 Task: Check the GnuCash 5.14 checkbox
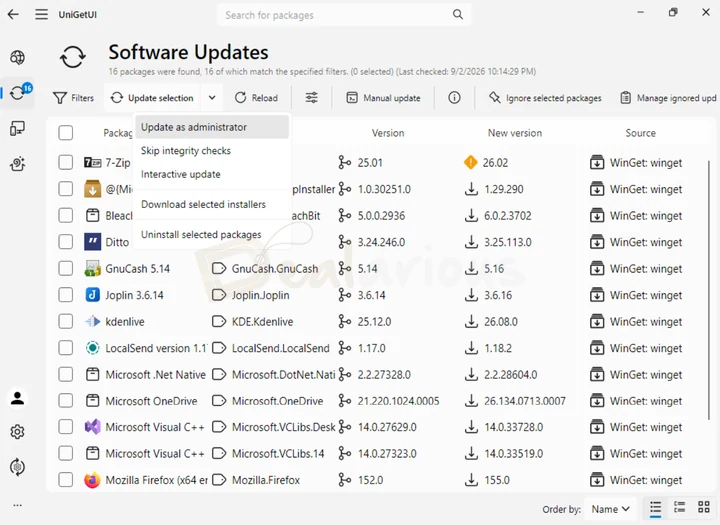[x=66, y=268]
